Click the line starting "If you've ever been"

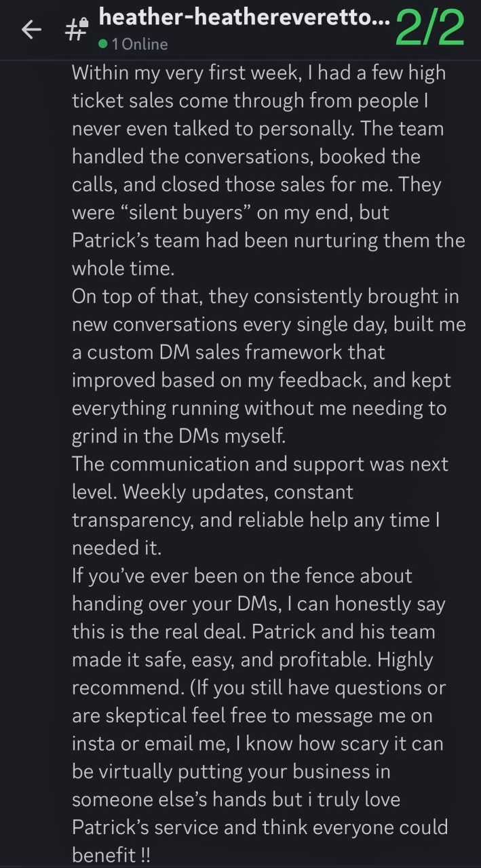[x=242, y=576]
